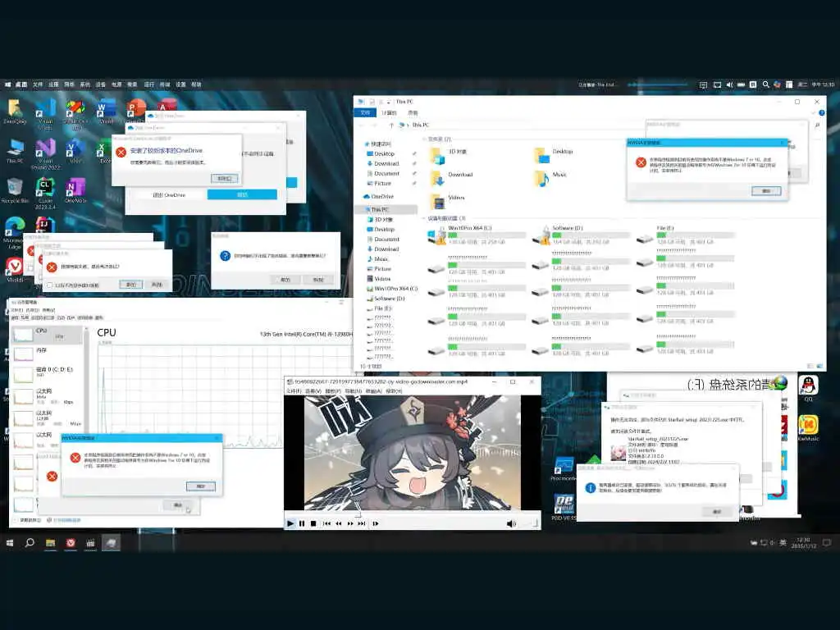Pause the video in the media player
Image resolution: width=840 pixels, height=630 pixels.
coord(302,523)
